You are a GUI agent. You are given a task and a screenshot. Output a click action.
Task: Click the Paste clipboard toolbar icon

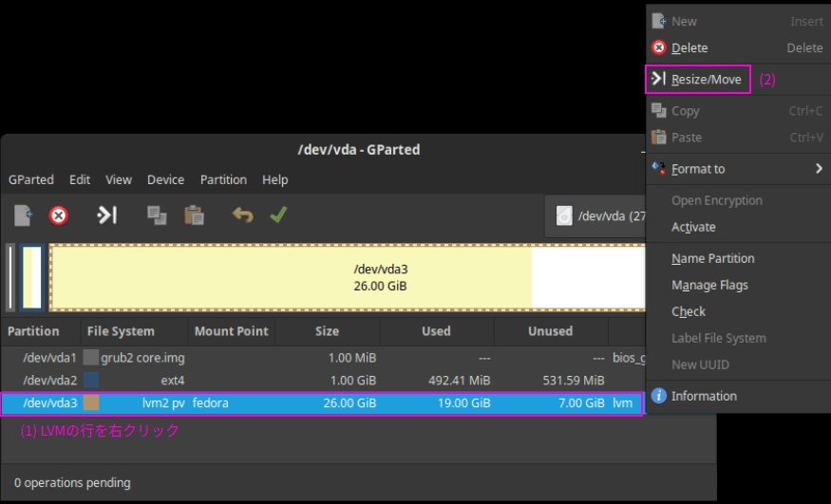click(x=194, y=215)
